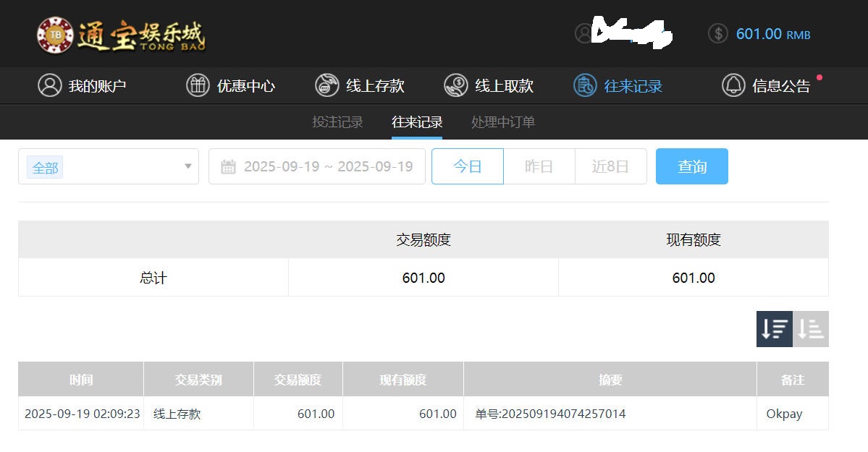Click the online withdrawal hand icon
The height and width of the screenshot is (452, 868).
456,85
